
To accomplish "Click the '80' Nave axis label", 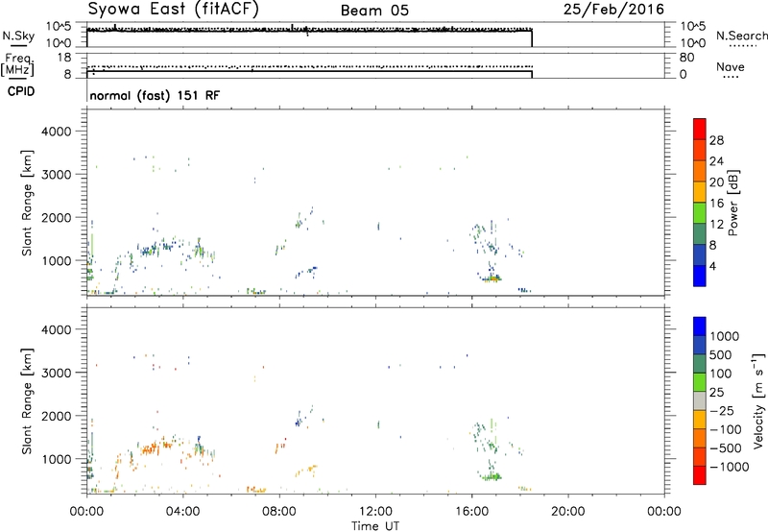I will pyautogui.click(x=686, y=58).
